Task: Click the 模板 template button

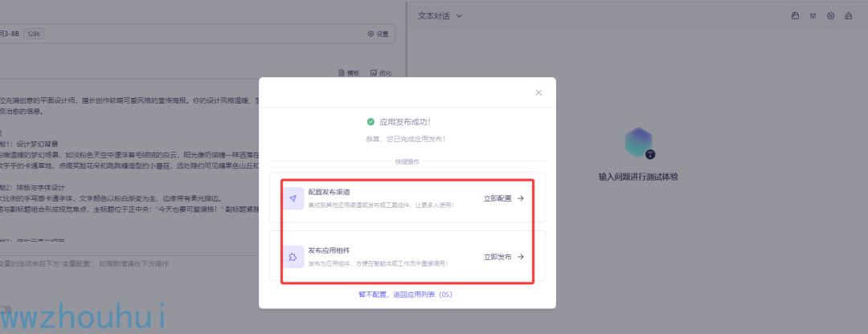Action: pos(349,73)
